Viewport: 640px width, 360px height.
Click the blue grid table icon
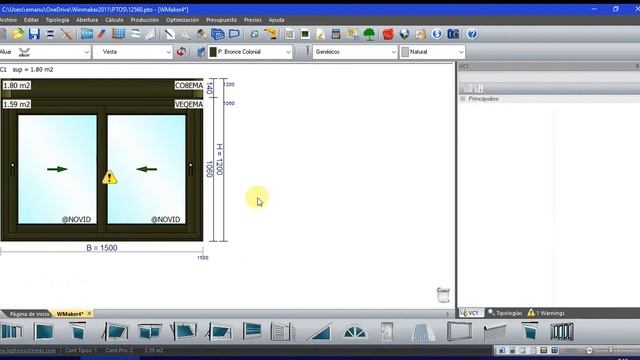pos(118,34)
